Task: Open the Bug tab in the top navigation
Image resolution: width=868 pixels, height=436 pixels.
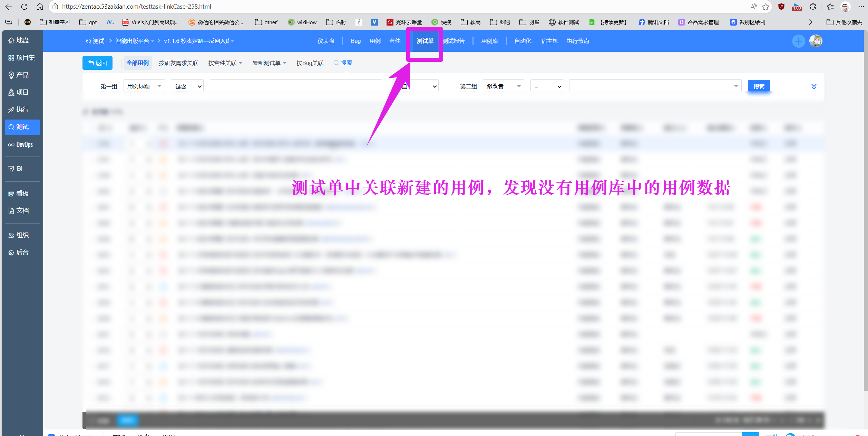Action: pyautogui.click(x=355, y=41)
